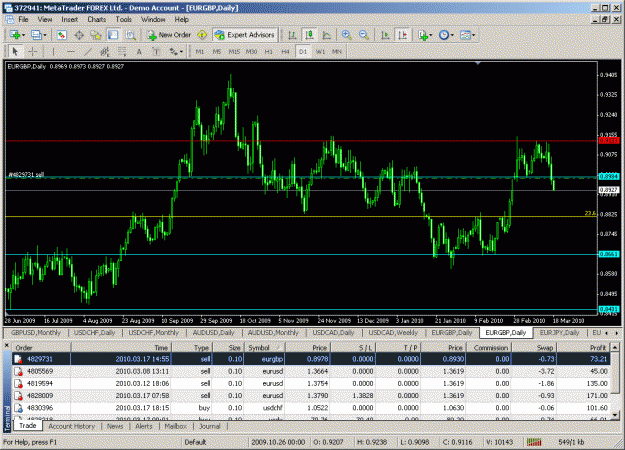
Task: Click connection status bars icon in status bar
Action: (x=534, y=442)
